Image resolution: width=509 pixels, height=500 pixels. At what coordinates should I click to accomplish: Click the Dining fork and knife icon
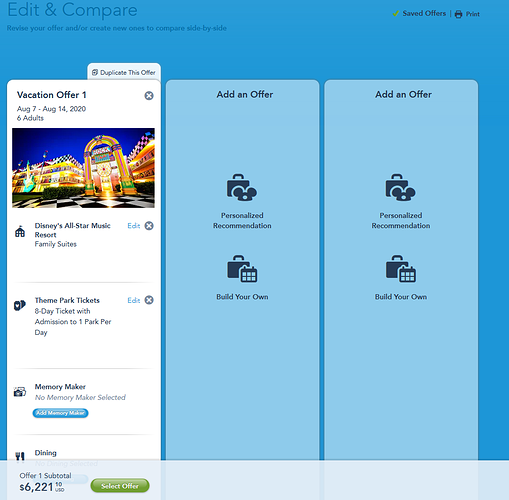pos(20,457)
